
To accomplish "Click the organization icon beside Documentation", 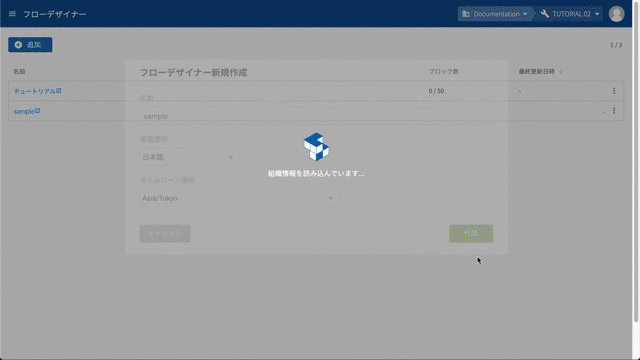I will 466,14.
